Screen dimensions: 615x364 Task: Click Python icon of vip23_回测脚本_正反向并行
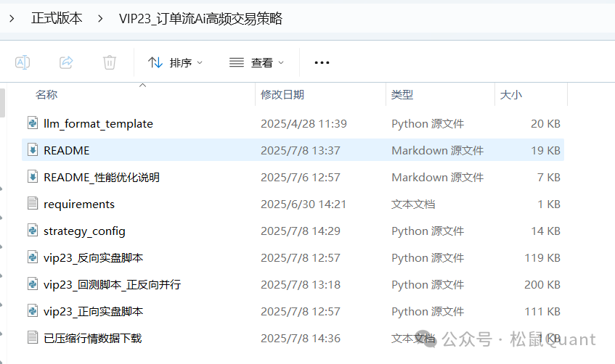pos(33,284)
